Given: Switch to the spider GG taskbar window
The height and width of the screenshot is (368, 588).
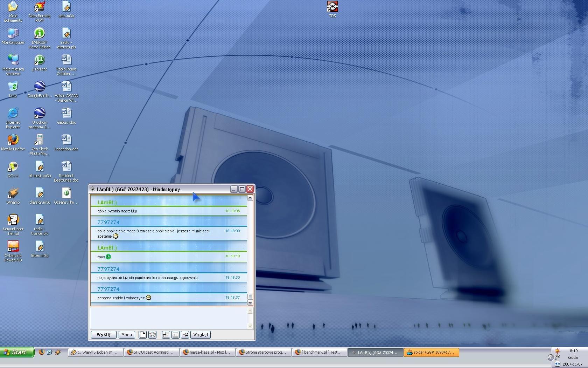Looking at the screenshot, I should [x=431, y=352].
